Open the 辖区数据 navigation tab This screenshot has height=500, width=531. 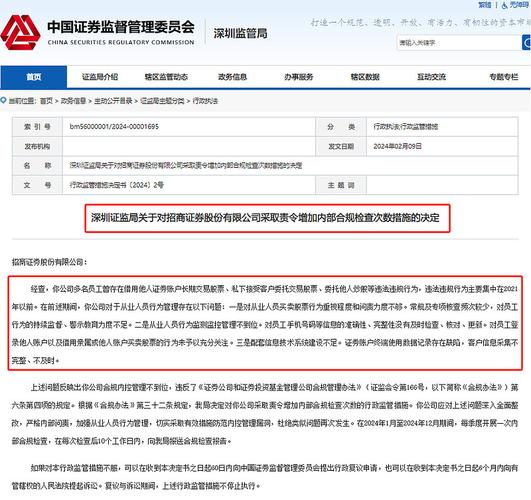pyautogui.click(x=365, y=77)
